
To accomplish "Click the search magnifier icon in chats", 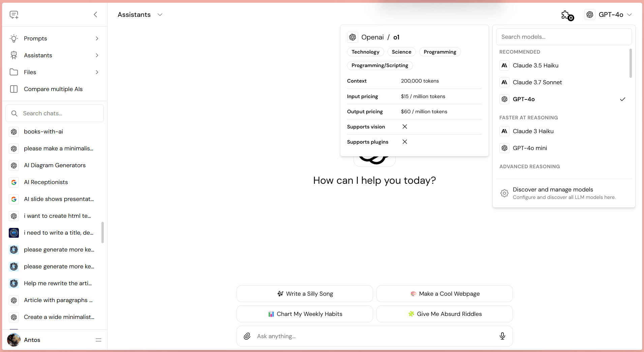I will click(x=14, y=113).
